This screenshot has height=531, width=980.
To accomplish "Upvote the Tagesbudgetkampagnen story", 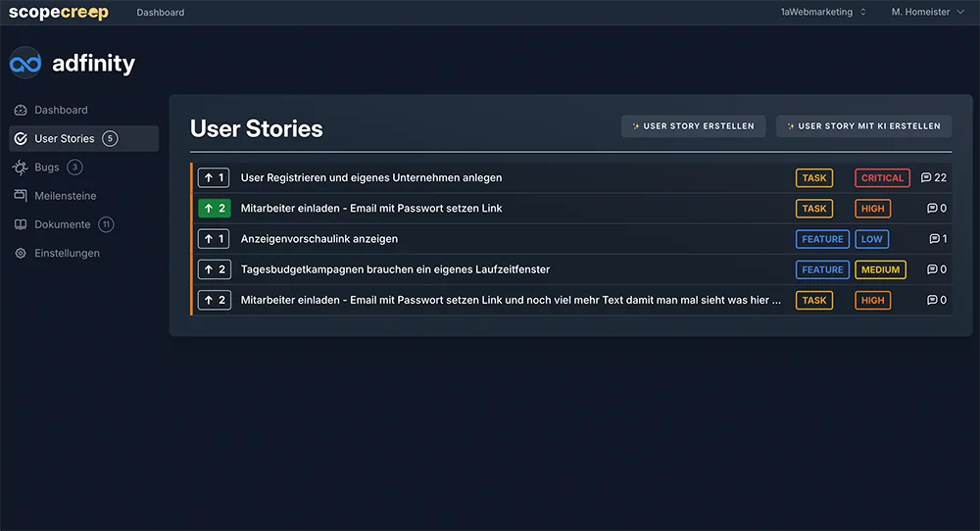I will tap(214, 269).
